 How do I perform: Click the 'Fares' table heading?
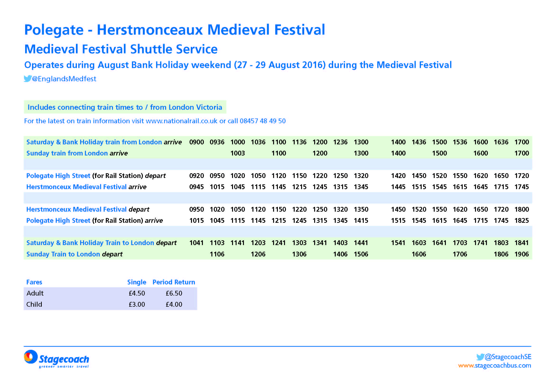(x=34, y=282)
